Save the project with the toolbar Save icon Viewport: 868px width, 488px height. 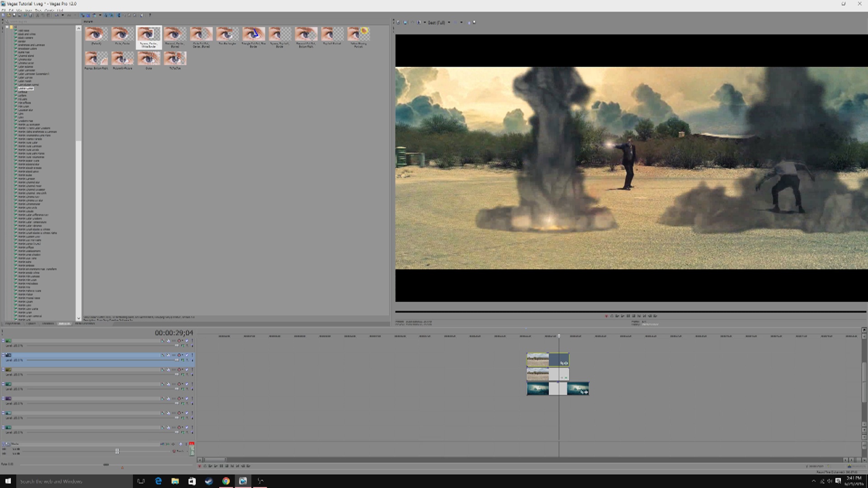(x=14, y=15)
